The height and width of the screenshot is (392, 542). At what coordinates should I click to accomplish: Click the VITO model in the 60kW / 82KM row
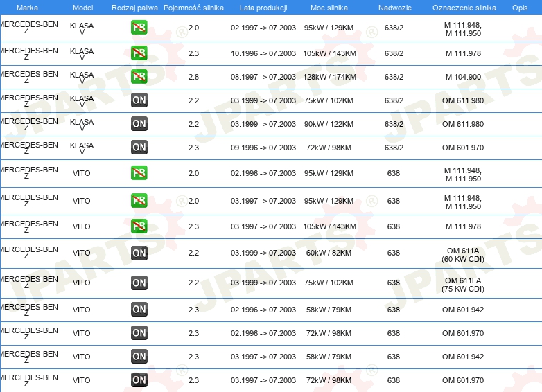(82, 253)
